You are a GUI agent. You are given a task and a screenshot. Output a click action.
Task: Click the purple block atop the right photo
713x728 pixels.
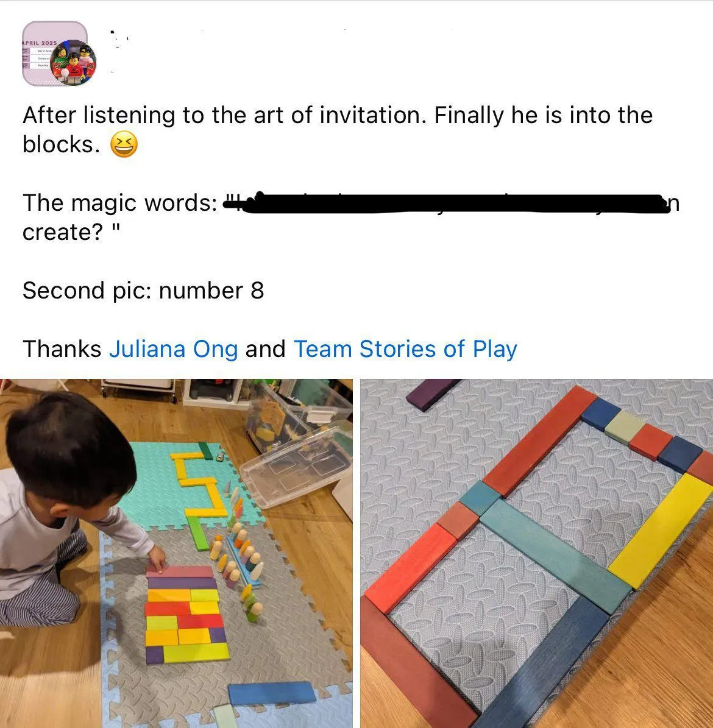click(432, 394)
